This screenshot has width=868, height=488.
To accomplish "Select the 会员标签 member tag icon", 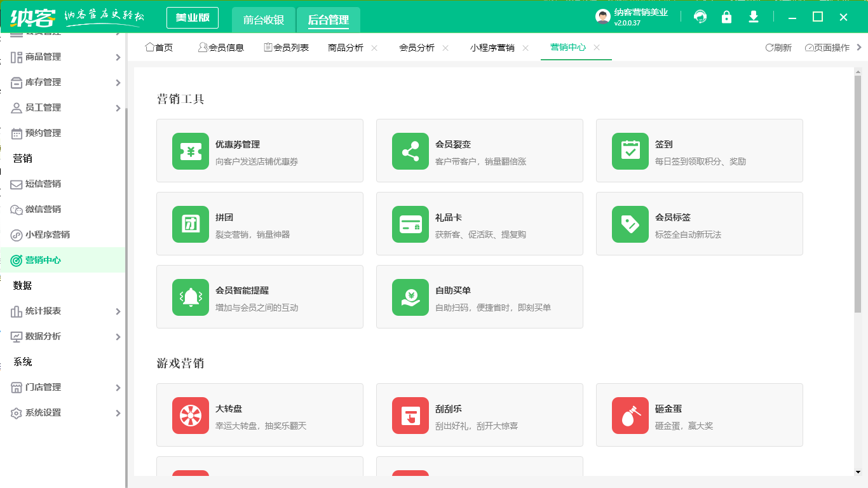I will [630, 224].
